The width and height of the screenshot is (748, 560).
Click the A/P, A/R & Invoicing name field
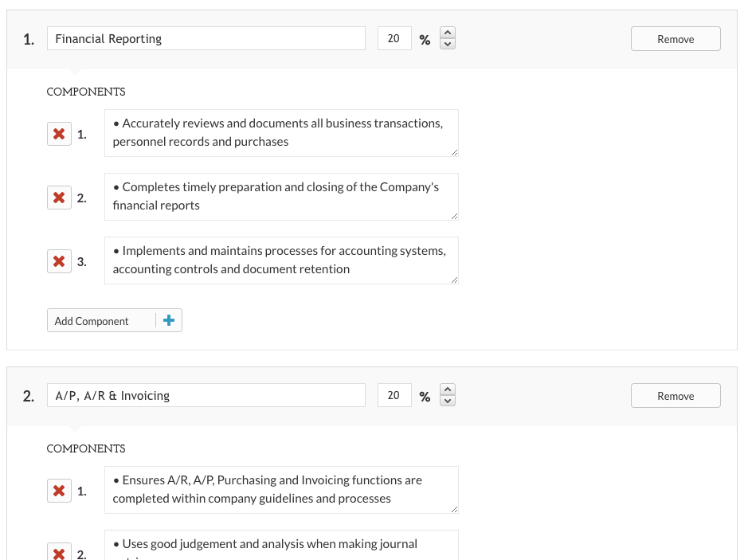coord(206,394)
